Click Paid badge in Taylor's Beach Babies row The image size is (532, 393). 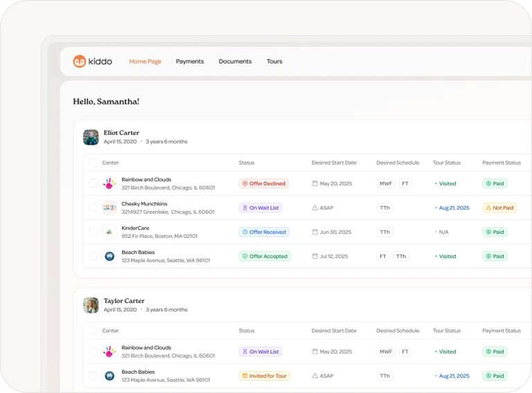495,376
